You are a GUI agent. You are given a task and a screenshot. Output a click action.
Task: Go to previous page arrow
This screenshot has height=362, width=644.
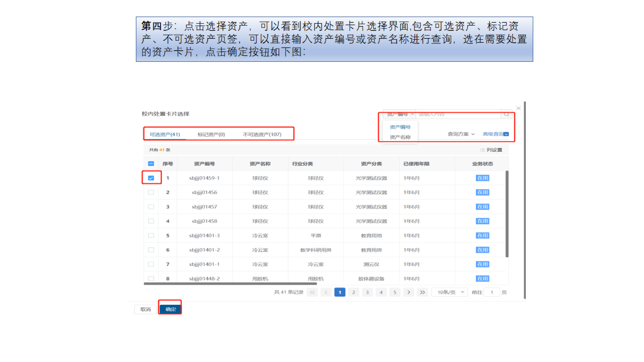tap(326, 292)
